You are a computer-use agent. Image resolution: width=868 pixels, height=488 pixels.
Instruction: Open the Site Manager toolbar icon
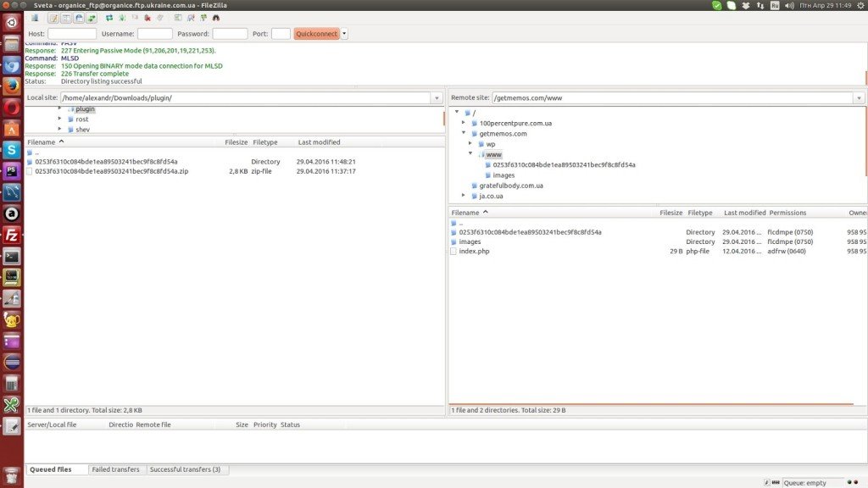[x=34, y=18]
